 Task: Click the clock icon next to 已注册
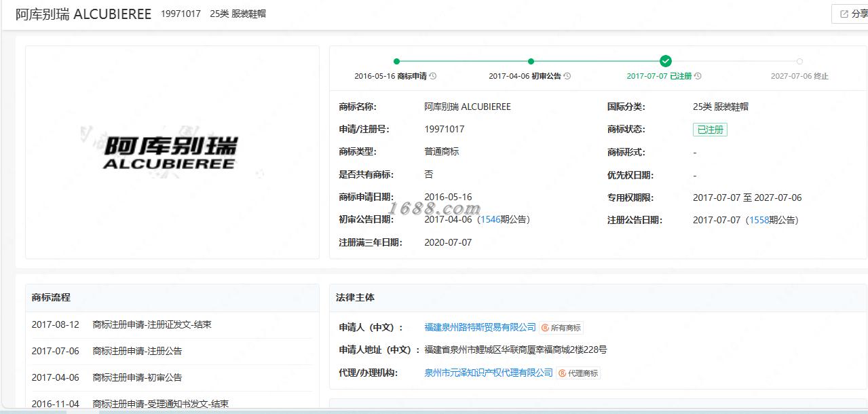(x=698, y=76)
